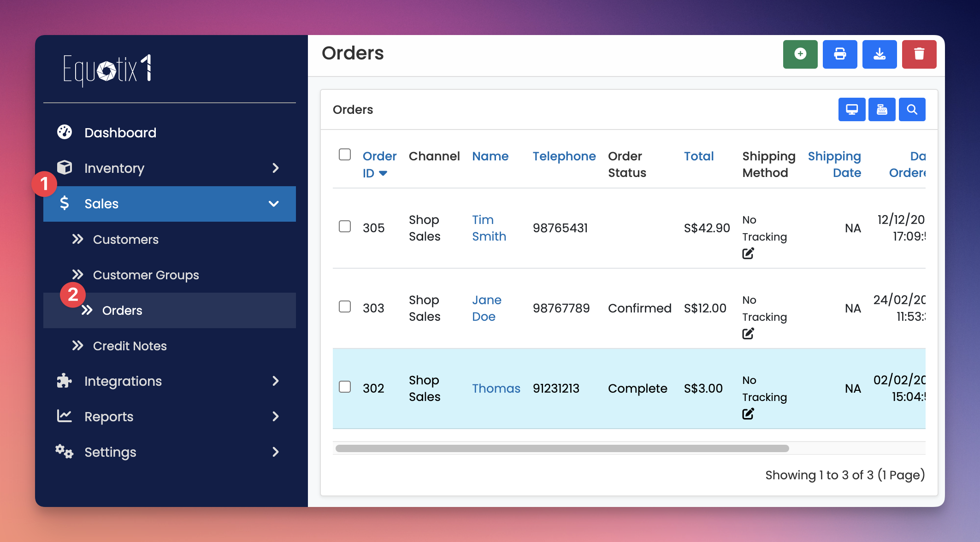Expand the Reports menu chevron
The width and height of the screenshot is (980, 542).
pos(276,417)
